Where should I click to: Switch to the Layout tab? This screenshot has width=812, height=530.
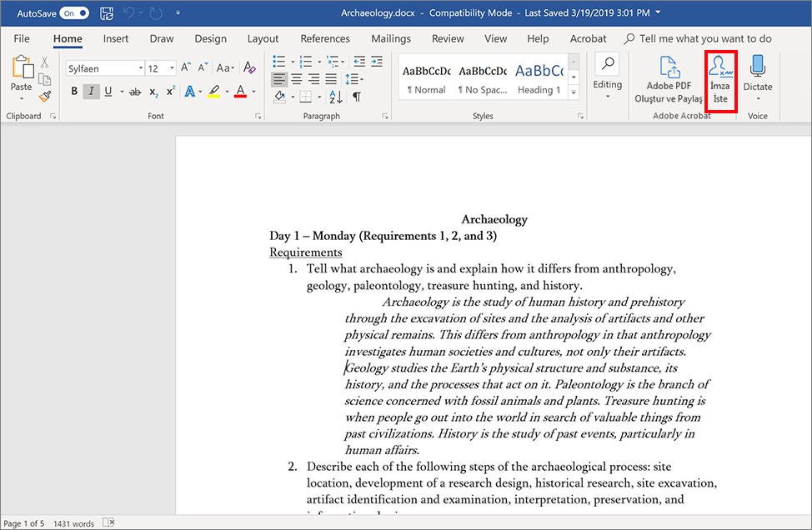pyautogui.click(x=263, y=39)
